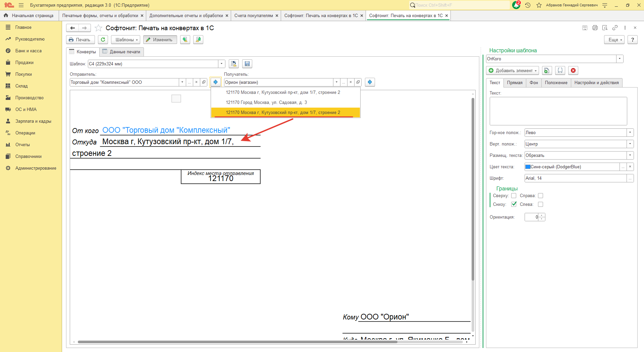Click blue arrow next to sender field
The image size is (644, 352).
click(215, 82)
